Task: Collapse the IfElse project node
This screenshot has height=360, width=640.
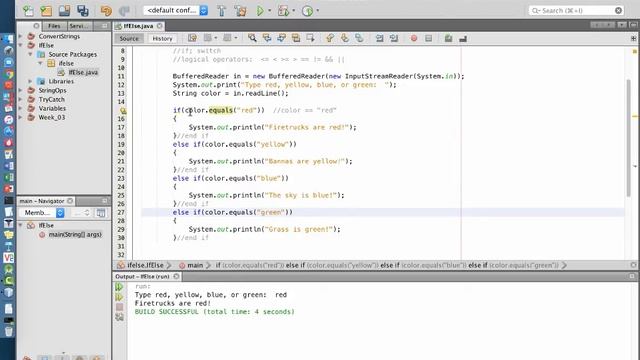Action: pyautogui.click(x=21, y=45)
